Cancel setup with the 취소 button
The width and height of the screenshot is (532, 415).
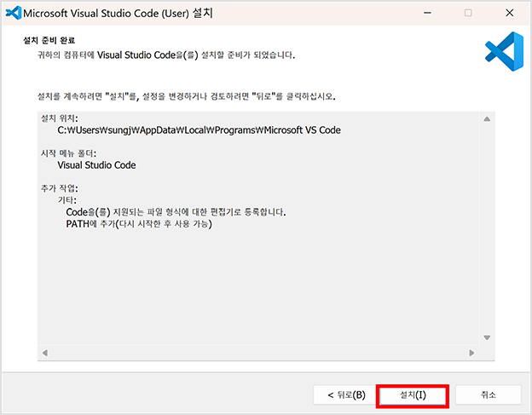pyautogui.click(x=488, y=395)
